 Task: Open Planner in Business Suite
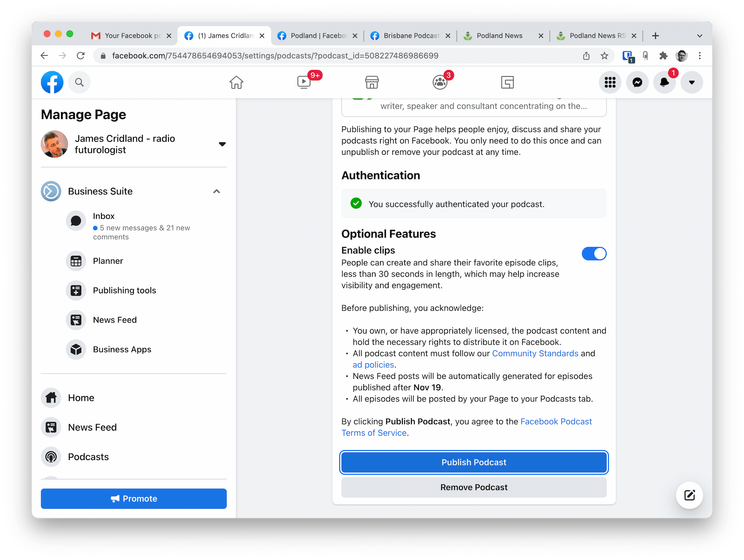point(145,261)
